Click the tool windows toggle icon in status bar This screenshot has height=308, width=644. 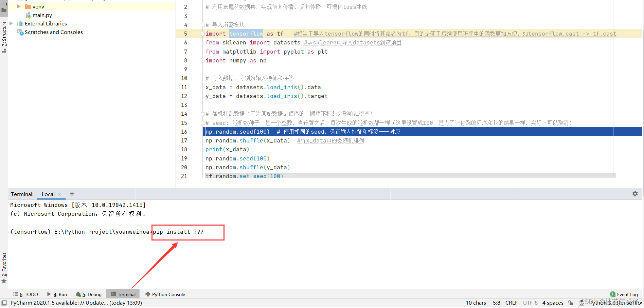[4, 303]
